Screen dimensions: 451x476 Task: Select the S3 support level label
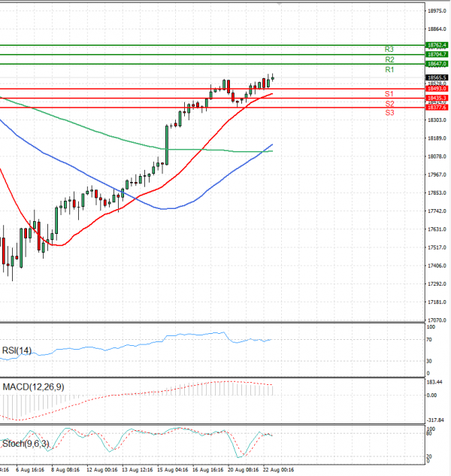point(389,113)
